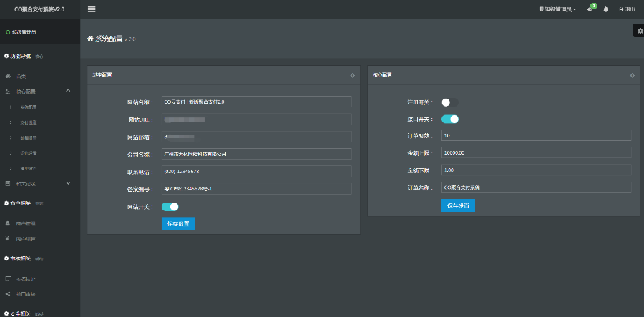Toggle the sidebar hamburger menu icon

pos(92,9)
